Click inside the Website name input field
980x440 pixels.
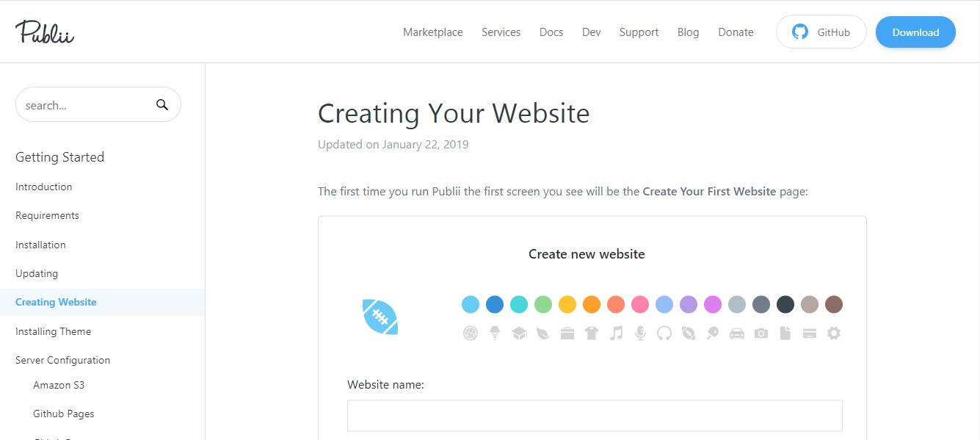(x=595, y=415)
